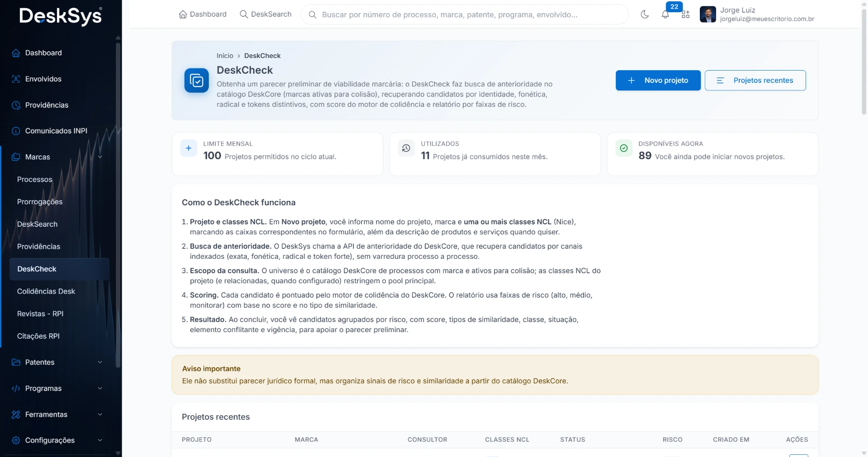Screen dimensions: 868x457
Task: Expand the Programas menu chevron
Action: (x=100, y=388)
